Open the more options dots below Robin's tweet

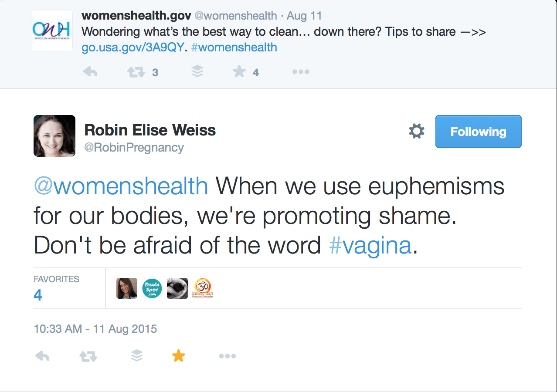[228, 356]
